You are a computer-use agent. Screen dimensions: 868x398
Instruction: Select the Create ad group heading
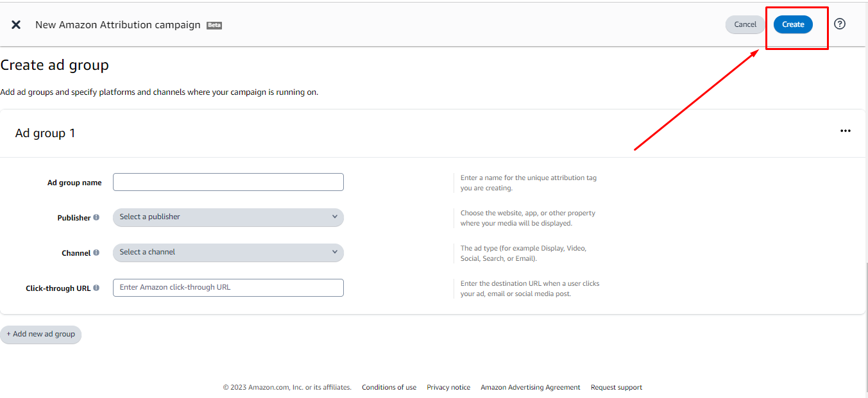55,65
